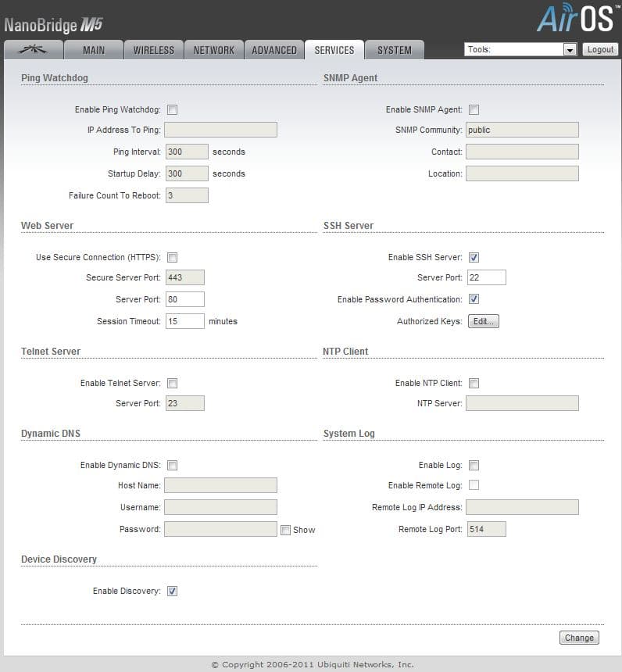Click the Change button
The height and width of the screenshot is (672, 622).
579,638
